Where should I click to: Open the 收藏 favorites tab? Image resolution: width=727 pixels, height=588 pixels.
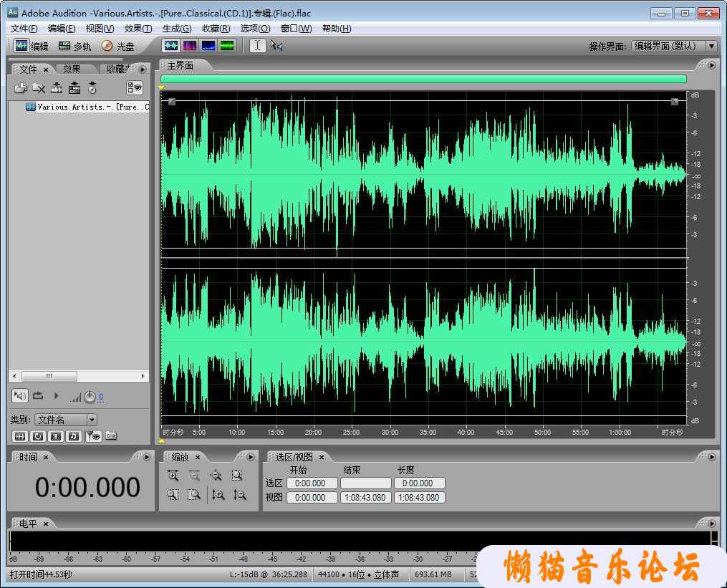(x=117, y=69)
